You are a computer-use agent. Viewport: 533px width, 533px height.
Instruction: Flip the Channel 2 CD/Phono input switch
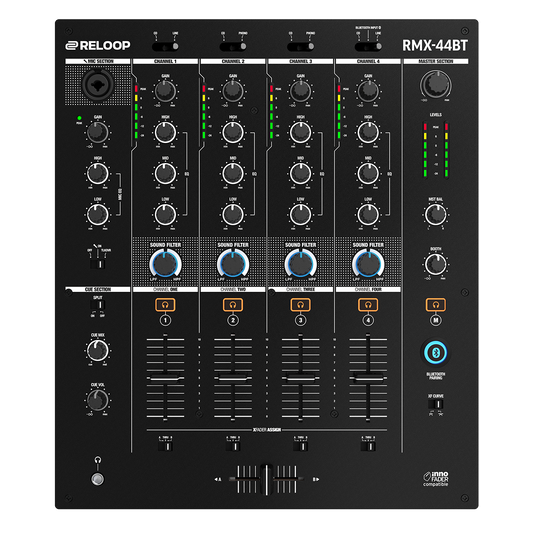(x=233, y=47)
